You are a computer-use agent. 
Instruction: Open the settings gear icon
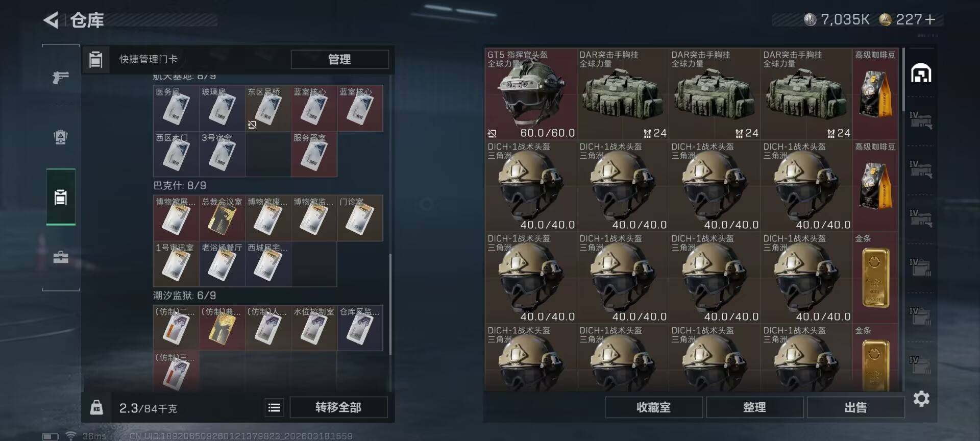(921, 399)
